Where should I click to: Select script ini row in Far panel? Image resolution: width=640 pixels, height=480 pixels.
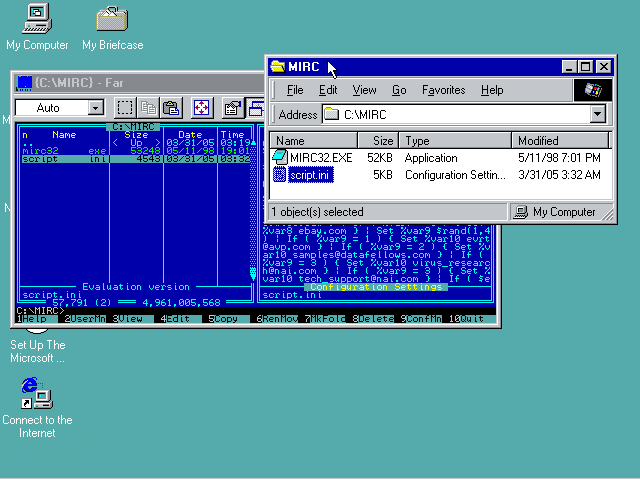point(136,159)
